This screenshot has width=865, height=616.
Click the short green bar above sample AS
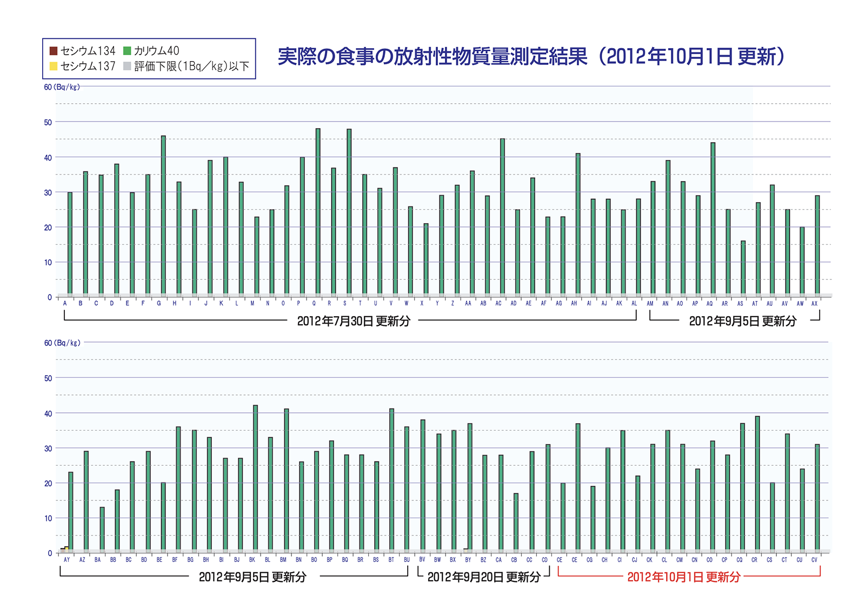point(743,267)
